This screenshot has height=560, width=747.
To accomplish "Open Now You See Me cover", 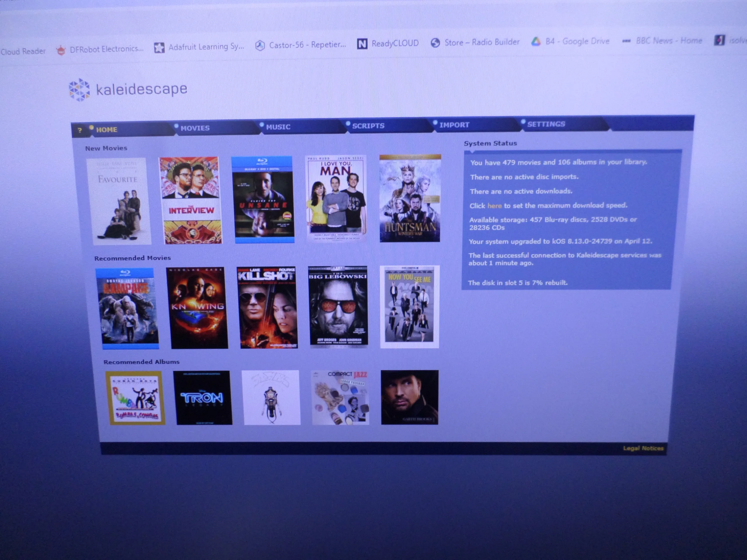I will pyautogui.click(x=410, y=307).
